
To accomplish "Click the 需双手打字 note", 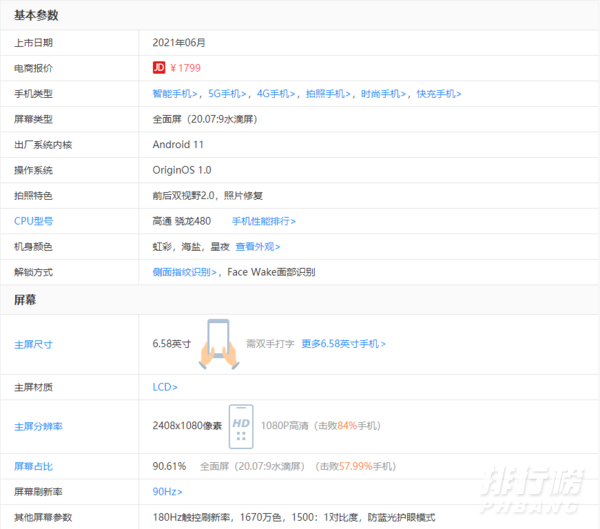I will [270, 344].
